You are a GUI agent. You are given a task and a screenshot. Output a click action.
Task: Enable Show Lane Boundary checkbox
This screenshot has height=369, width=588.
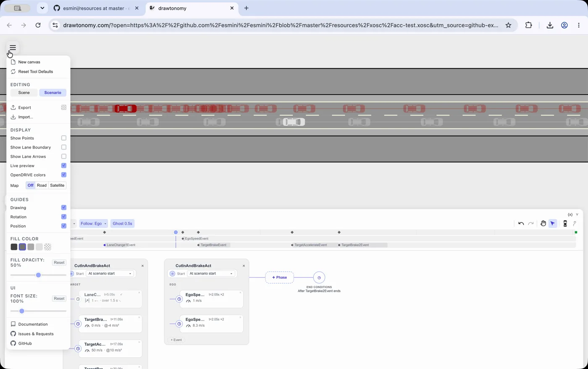[x=64, y=147]
